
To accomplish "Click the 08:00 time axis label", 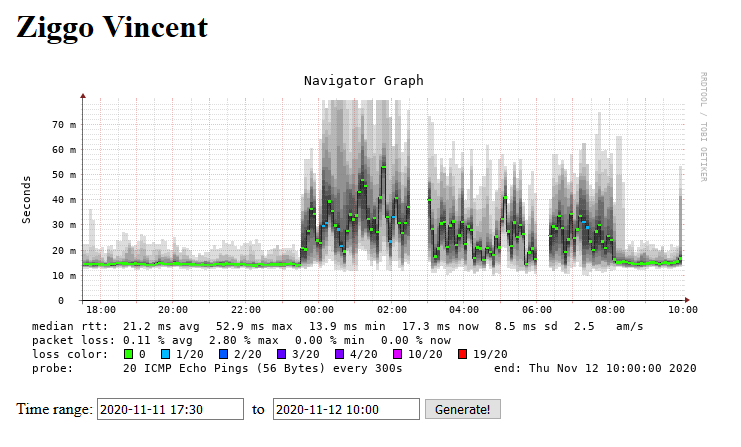I will pyautogui.click(x=610, y=310).
